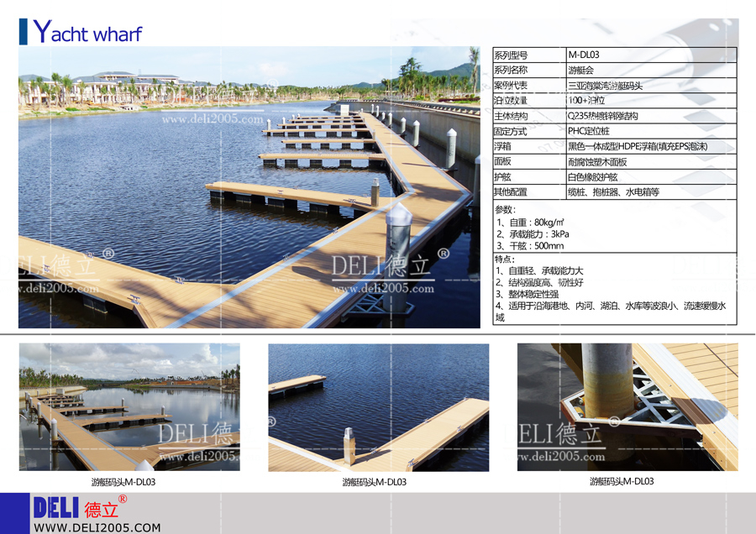
Task: Open the large main wharf photo
Action: pos(249,186)
